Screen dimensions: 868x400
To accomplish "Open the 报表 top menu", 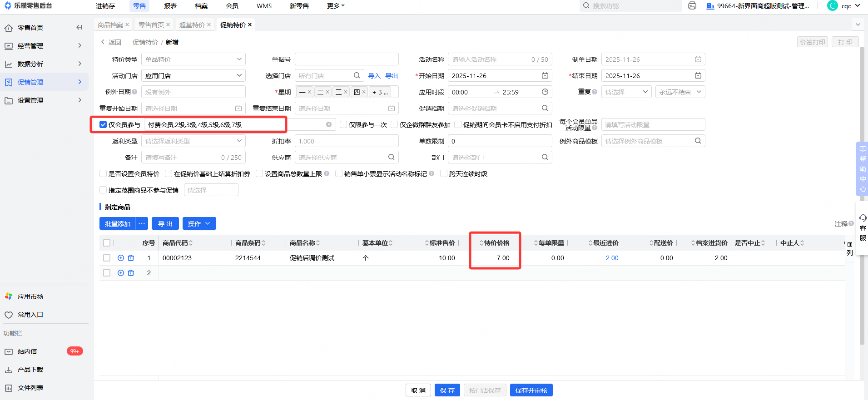I will tap(170, 6).
